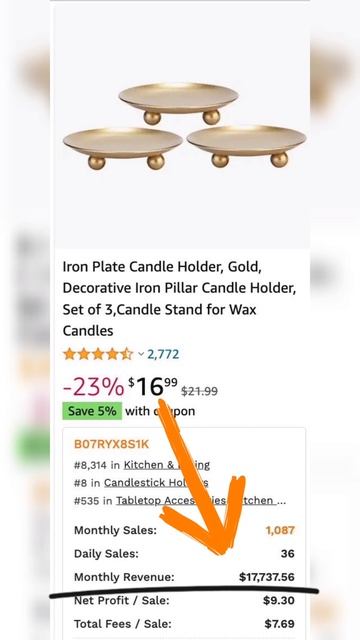Click the star rating icons
360x640 pixels.
(x=98, y=354)
